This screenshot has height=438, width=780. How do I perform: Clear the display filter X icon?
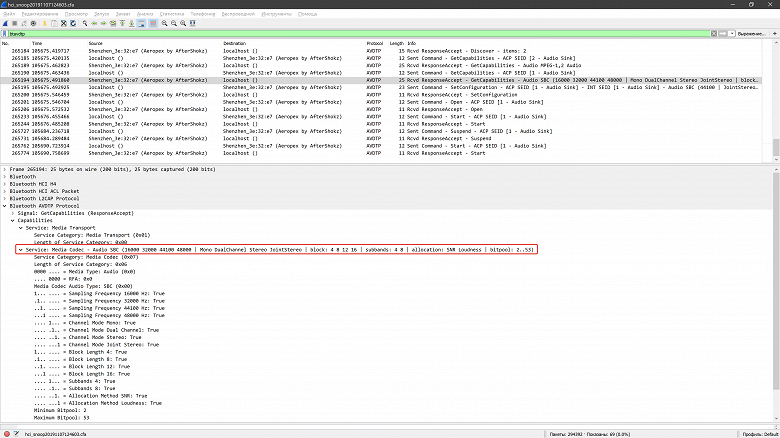[x=714, y=33]
